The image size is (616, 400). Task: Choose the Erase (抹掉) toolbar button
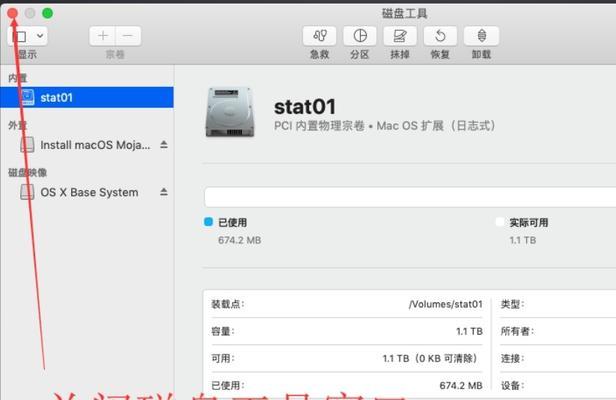click(400, 36)
